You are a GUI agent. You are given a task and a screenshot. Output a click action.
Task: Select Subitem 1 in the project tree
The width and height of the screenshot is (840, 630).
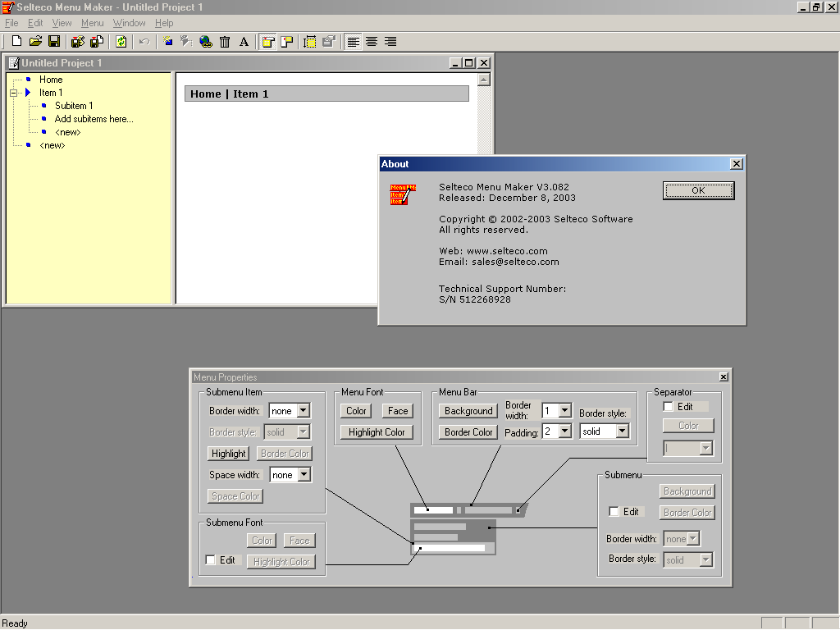74,106
